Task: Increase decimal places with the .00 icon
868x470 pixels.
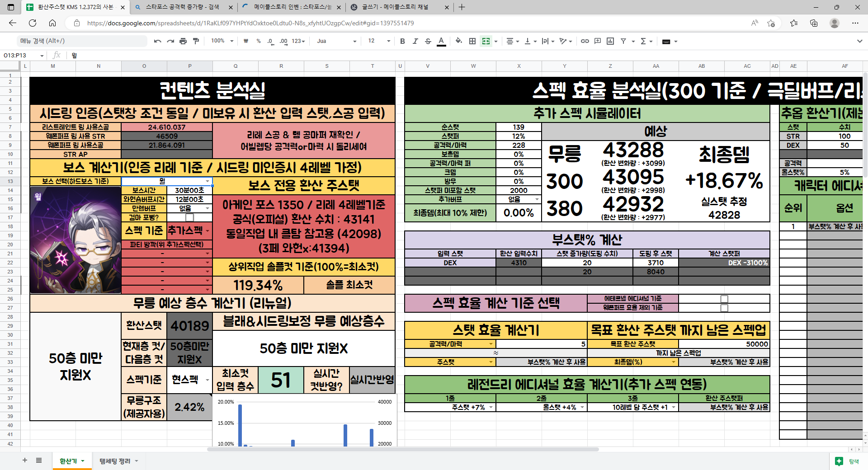Action: click(283, 41)
